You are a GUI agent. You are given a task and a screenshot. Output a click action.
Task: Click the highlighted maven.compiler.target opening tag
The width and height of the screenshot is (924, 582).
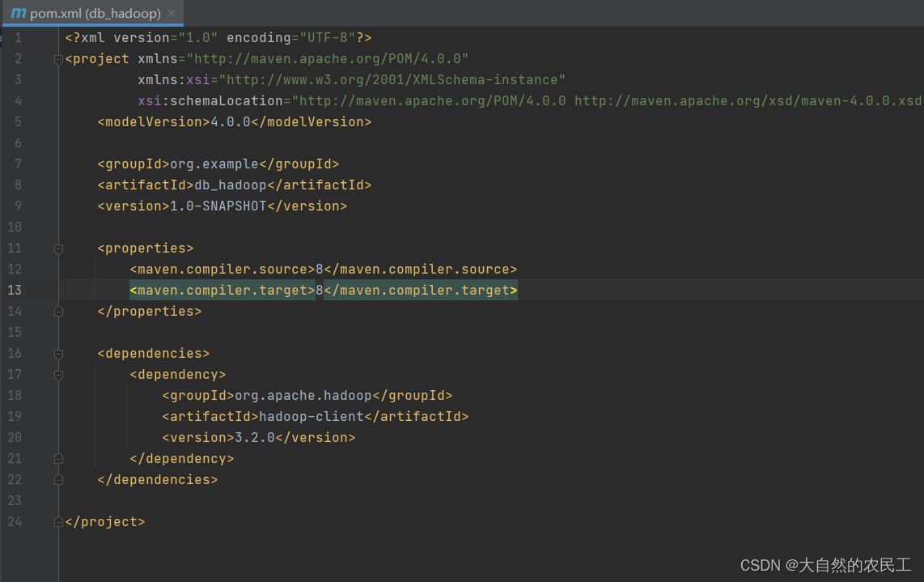[223, 291]
